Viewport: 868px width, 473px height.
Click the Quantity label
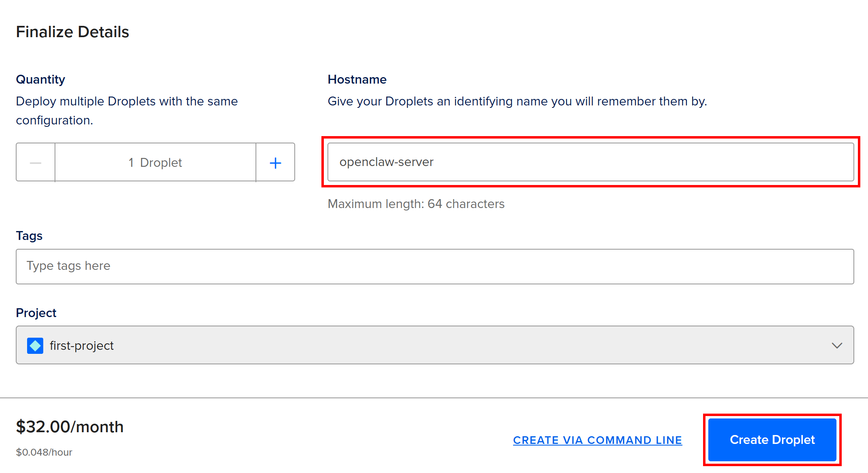(40, 79)
